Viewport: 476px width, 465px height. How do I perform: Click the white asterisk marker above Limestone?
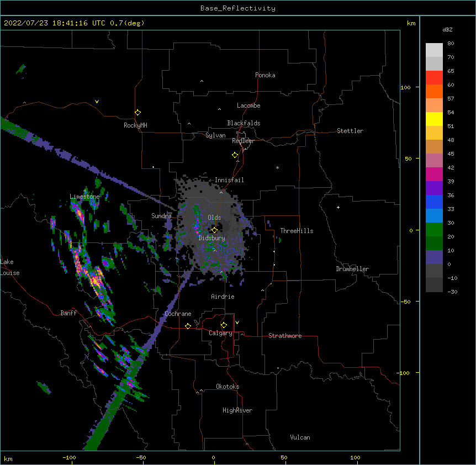tap(85, 191)
